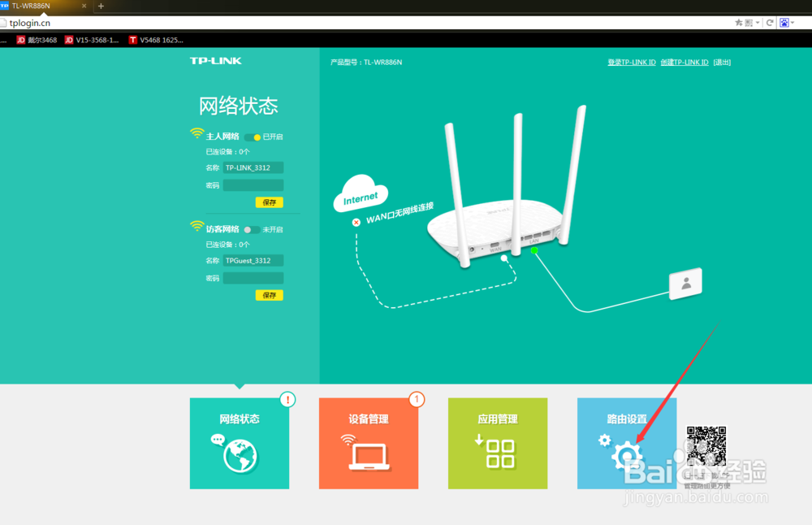Viewport: 812px width, 525px height.
Task: Save the 访客网络 settings
Action: (270, 295)
